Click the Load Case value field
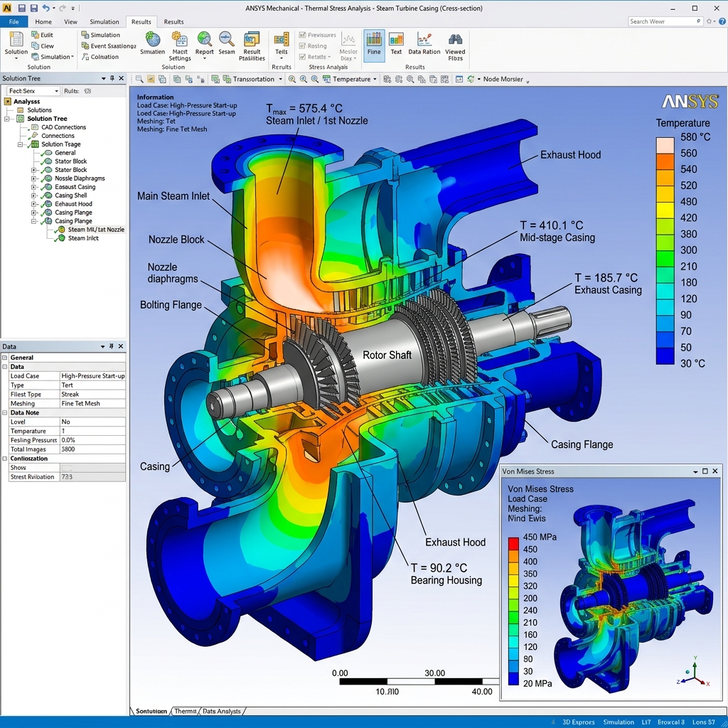This screenshot has width=728, height=728. (93, 376)
